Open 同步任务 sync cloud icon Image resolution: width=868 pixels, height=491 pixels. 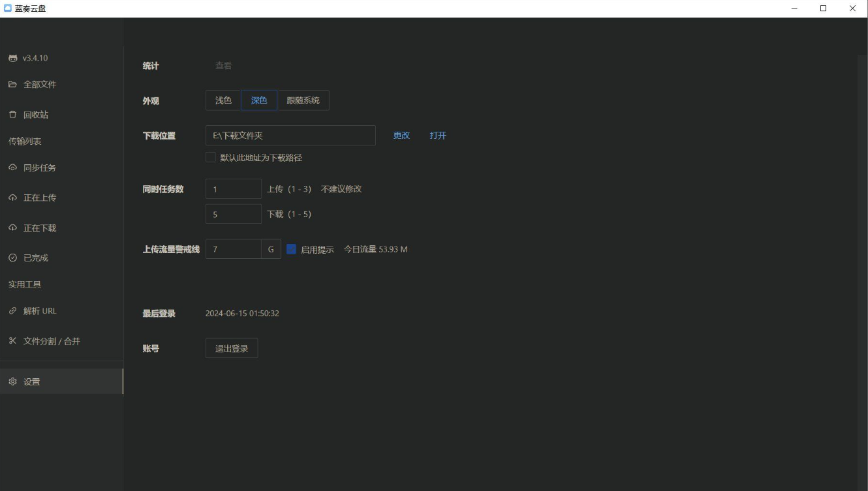tap(12, 168)
